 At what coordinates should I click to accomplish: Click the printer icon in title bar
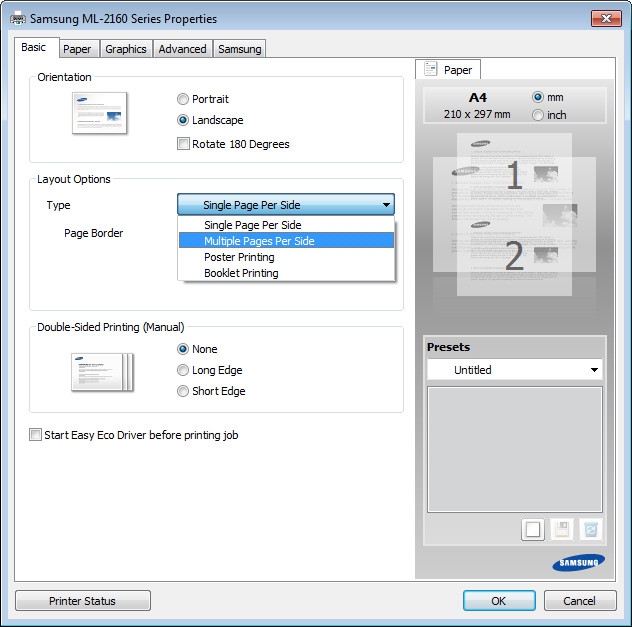[x=18, y=18]
